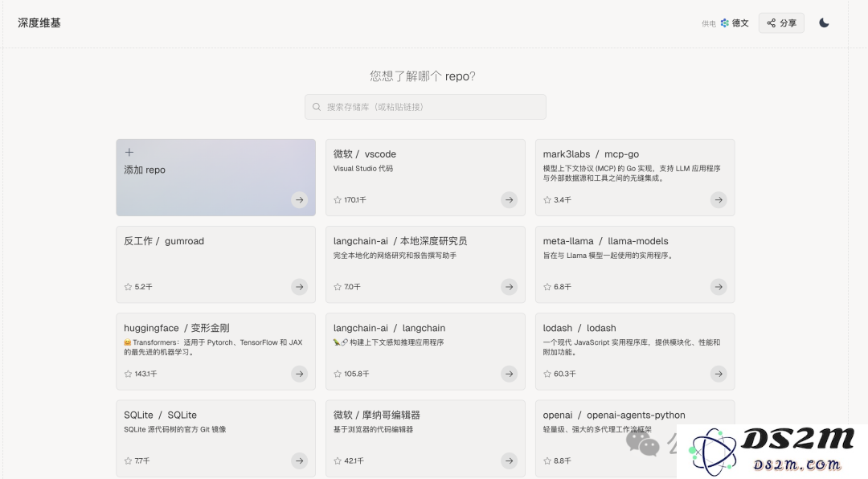
Task: Open arrow on mark3labs / mcp-go card
Action: pos(719,200)
